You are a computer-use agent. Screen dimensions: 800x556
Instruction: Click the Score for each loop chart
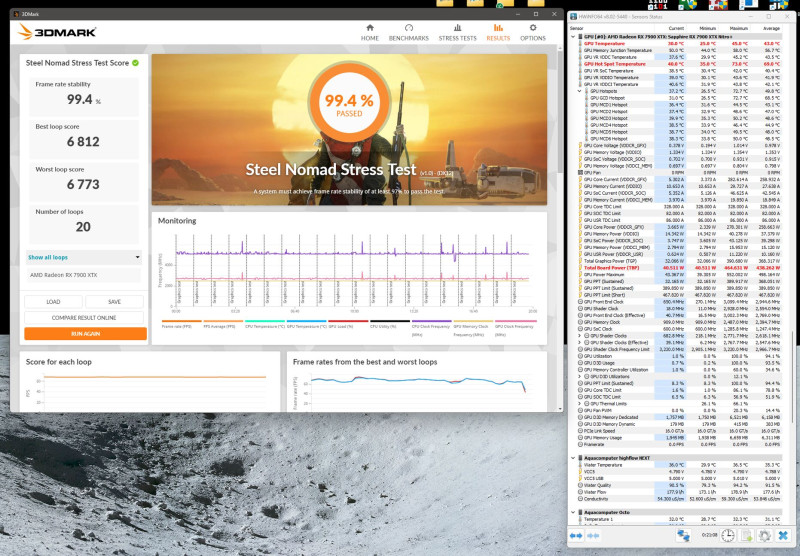click(x=150, y=390)
